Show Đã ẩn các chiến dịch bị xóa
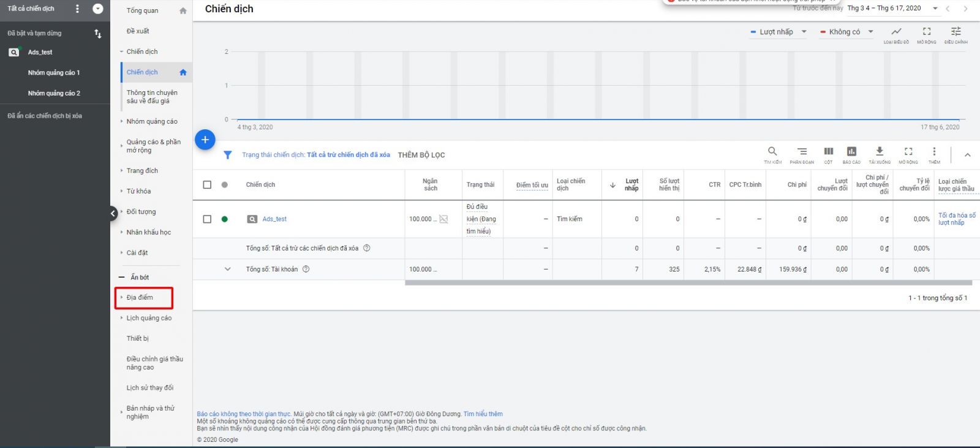 coord(45,116)
